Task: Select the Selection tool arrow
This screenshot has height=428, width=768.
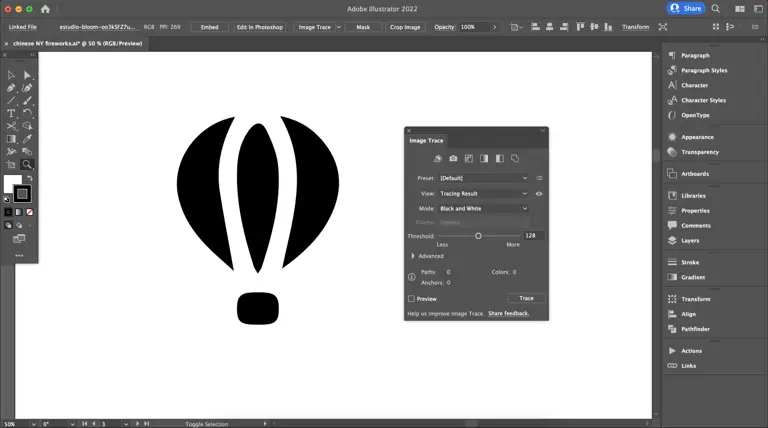Action: 11,75
